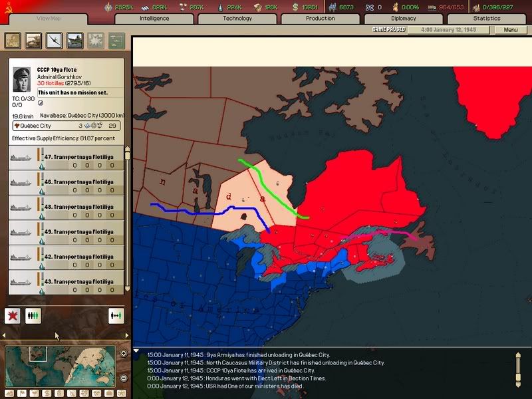Open the Statistics tab
This screenshot has height=399, width=532.
(x=487, y=19)
